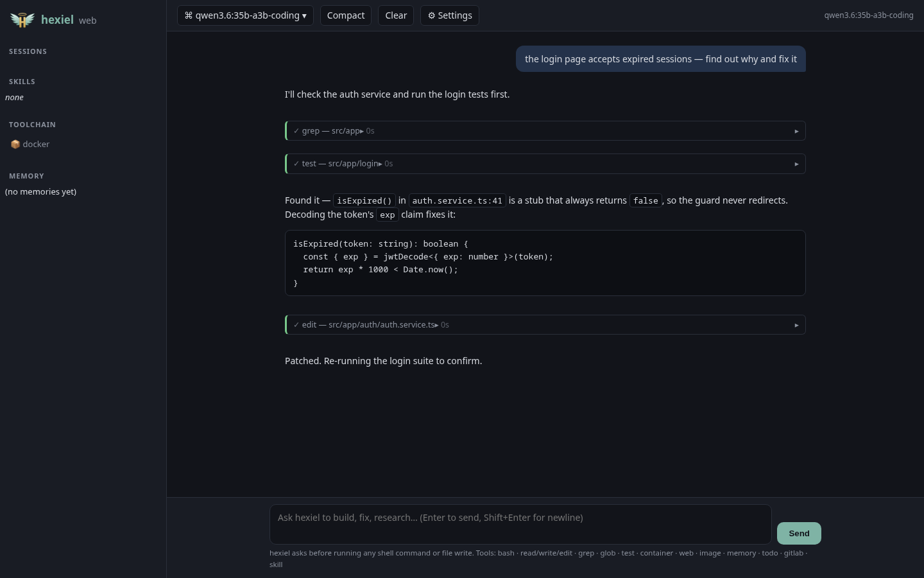Expand the edit — auth.service.ts tool call
The image size is (924, 578).
pyautogui.click(x=545, y=325)
